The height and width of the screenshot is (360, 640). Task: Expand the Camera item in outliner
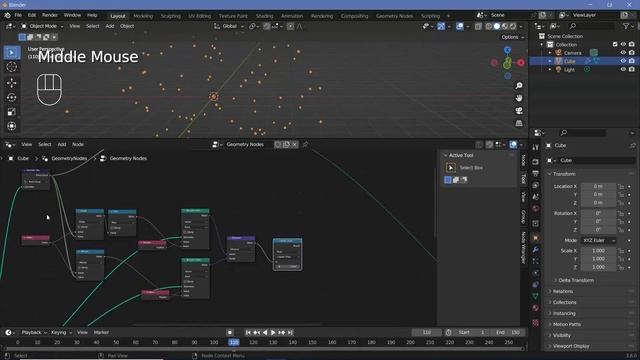550,53
